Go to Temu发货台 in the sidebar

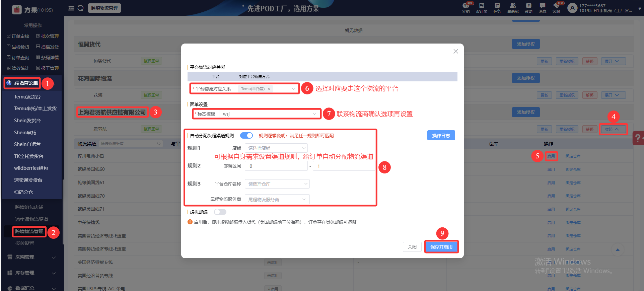point(27,97)
